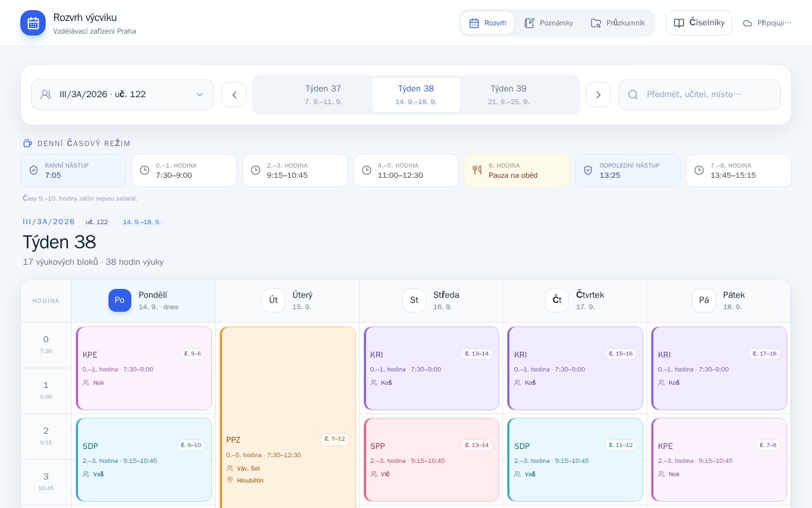Click the cloud connection status icon

tap(747, 23)
